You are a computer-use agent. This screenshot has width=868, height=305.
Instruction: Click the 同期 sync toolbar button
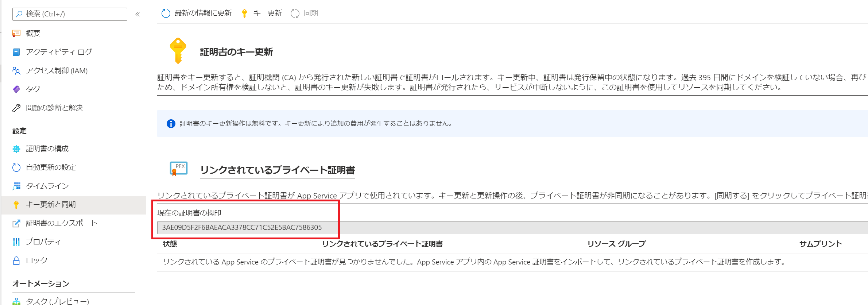click(304, 13)
